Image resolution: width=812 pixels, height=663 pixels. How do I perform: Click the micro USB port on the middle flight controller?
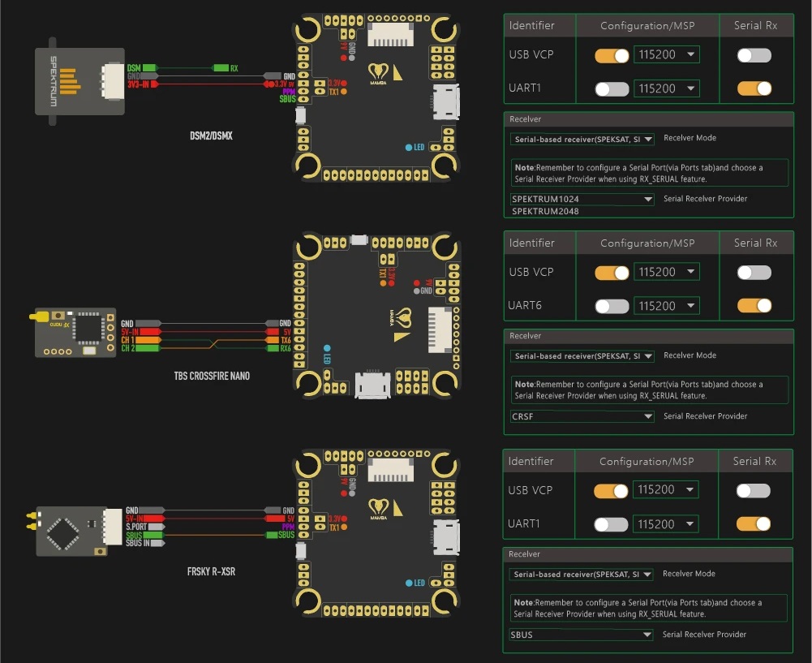click(x=372, y=385)
